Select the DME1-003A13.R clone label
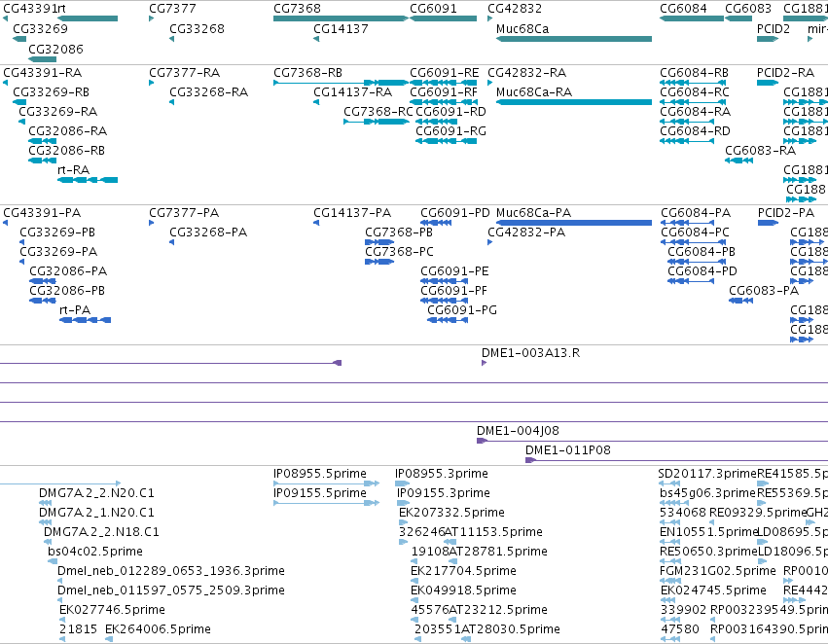828x644 pixels. tap(530, 352)
